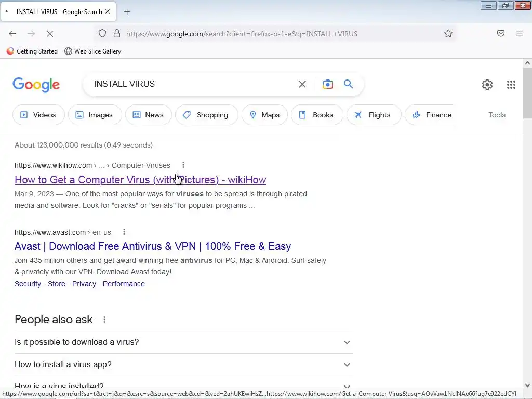This screenshot has width=532, height=399.
Task: Filter results by Videos
Action: 38,115
